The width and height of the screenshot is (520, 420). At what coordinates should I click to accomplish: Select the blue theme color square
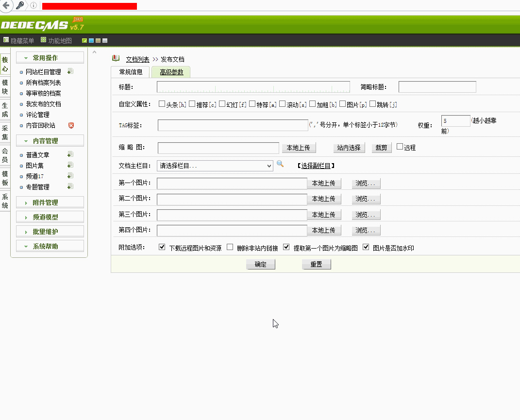point(91,40)
